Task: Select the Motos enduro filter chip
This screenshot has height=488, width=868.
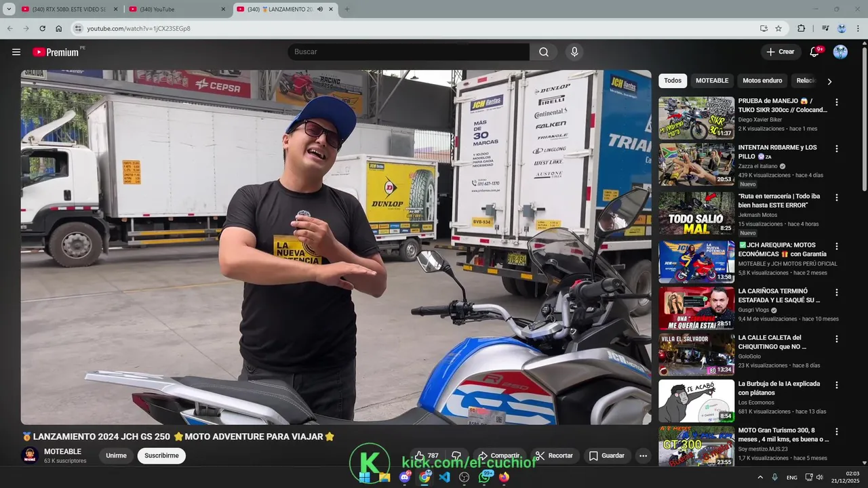Action: click(x=762, y=81)
